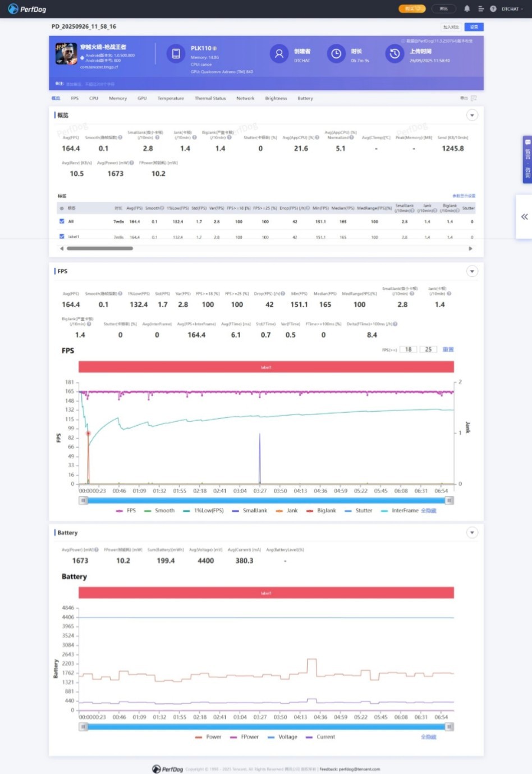Open the notifications bell
The image size is (532, 774).
click(467, 9)
